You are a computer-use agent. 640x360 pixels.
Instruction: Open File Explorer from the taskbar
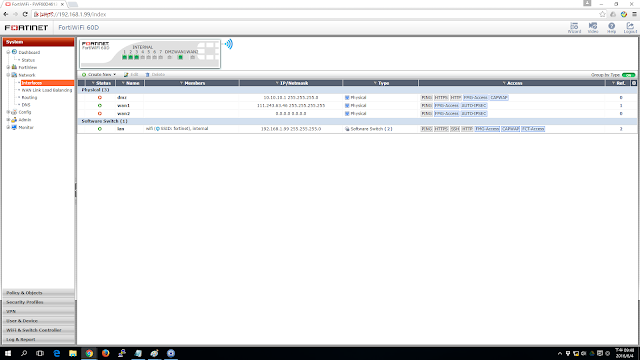point(73,353)
